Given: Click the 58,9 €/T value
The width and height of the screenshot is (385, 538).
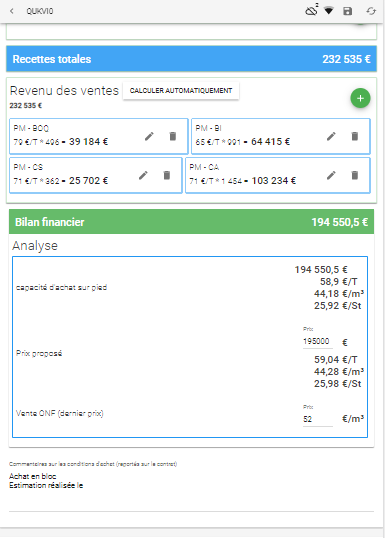Looking at the screenshot, I should pyautogui.click(x=339, y=282).
